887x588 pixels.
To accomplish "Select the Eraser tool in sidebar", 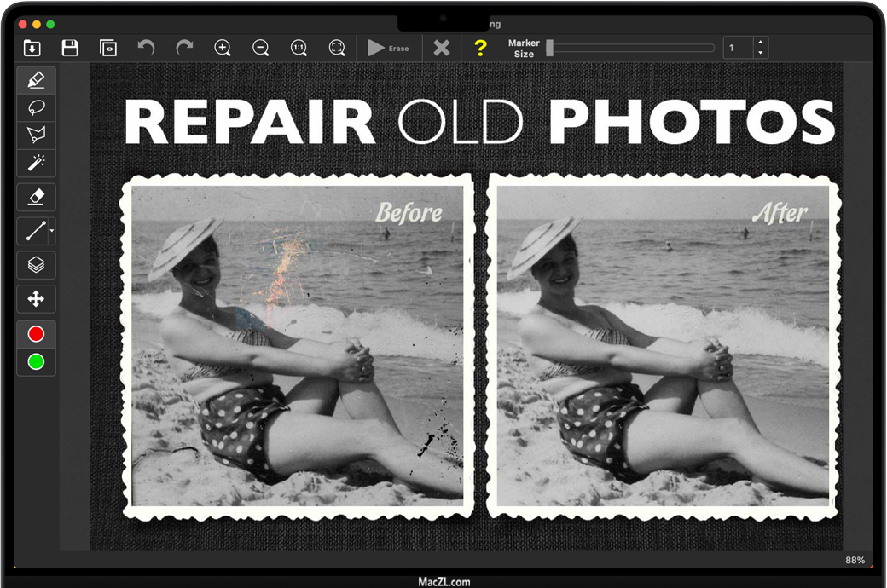I will tap(36, 197).
